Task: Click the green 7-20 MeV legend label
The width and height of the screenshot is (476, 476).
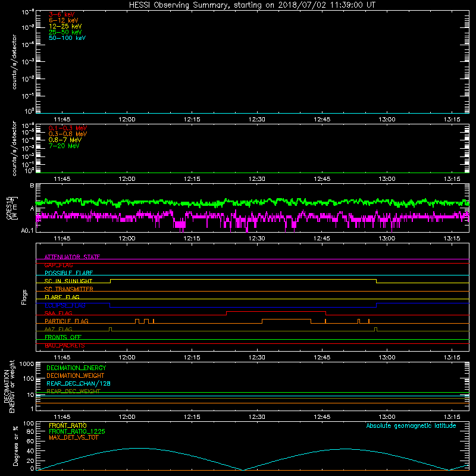Action: click(64, 146)
